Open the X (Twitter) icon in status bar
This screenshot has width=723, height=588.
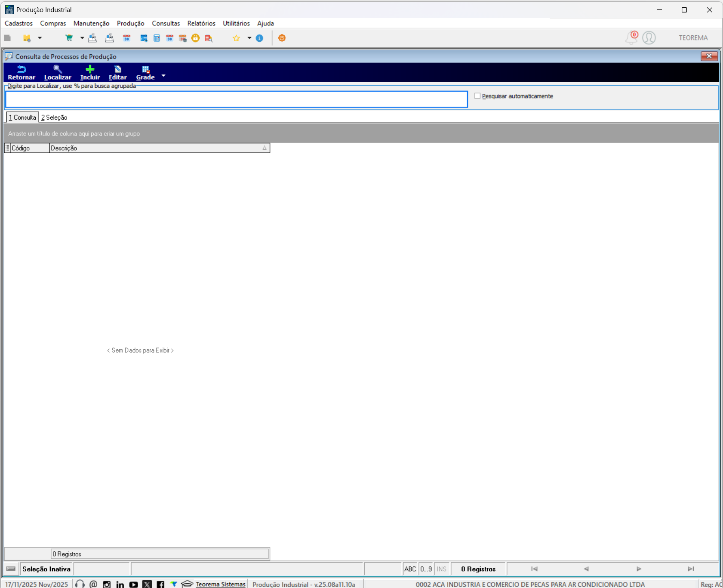coord(147,584)
